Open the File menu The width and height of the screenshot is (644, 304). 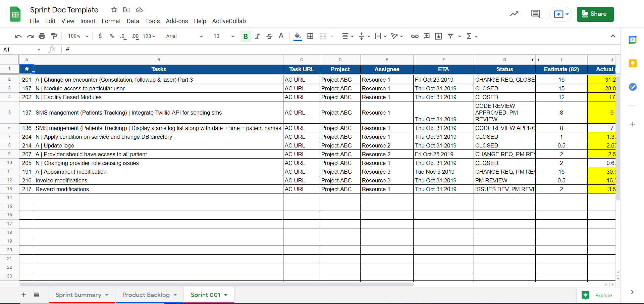tap(35, 21)
